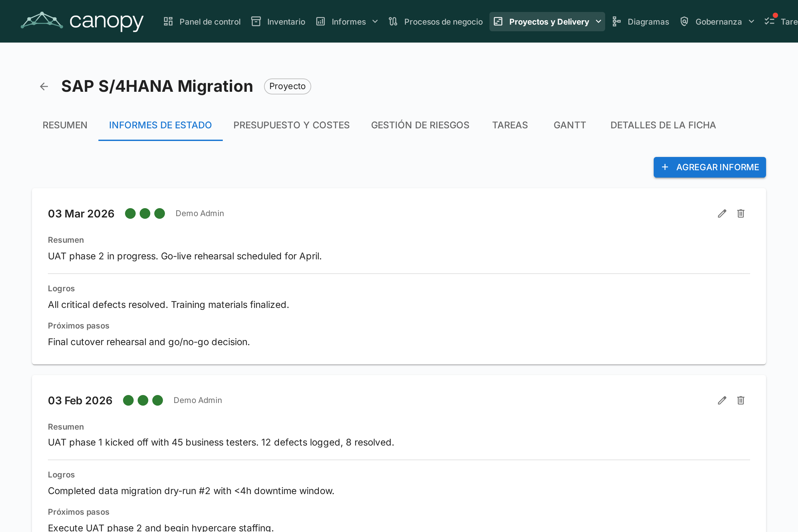
Task: Click Demo Admin on the February report
Action: coord(198,400)
